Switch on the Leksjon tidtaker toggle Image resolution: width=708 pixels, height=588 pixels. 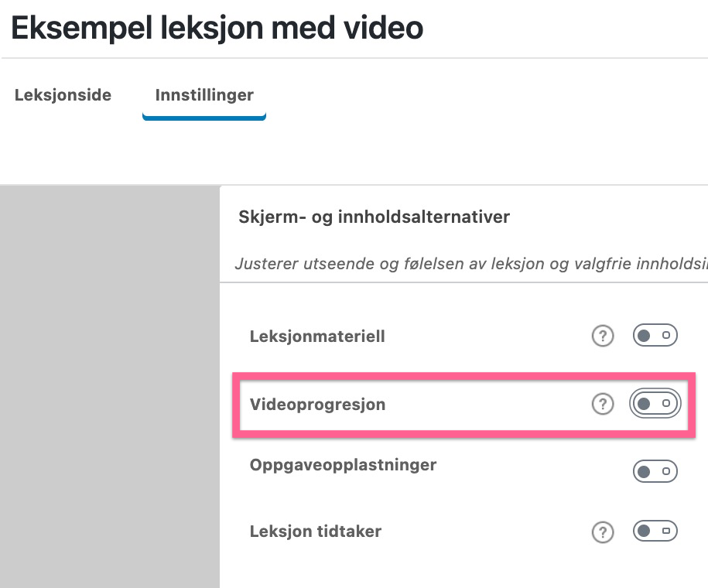[x=655, y=532]
